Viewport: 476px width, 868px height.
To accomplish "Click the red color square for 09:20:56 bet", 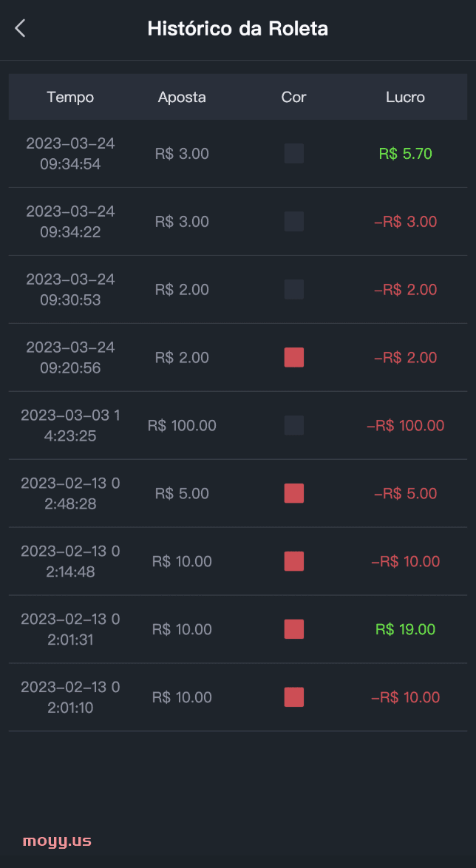I will coord(294,358).
